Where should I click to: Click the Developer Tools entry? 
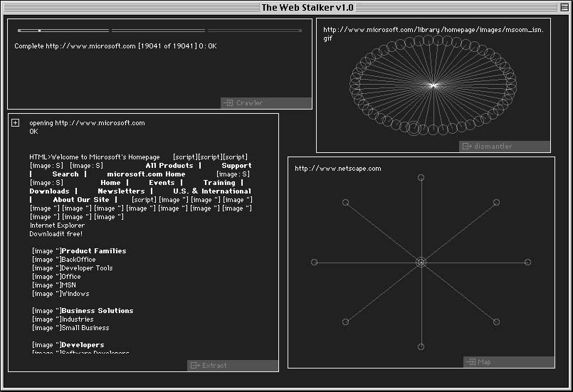(x=87, y=268)
